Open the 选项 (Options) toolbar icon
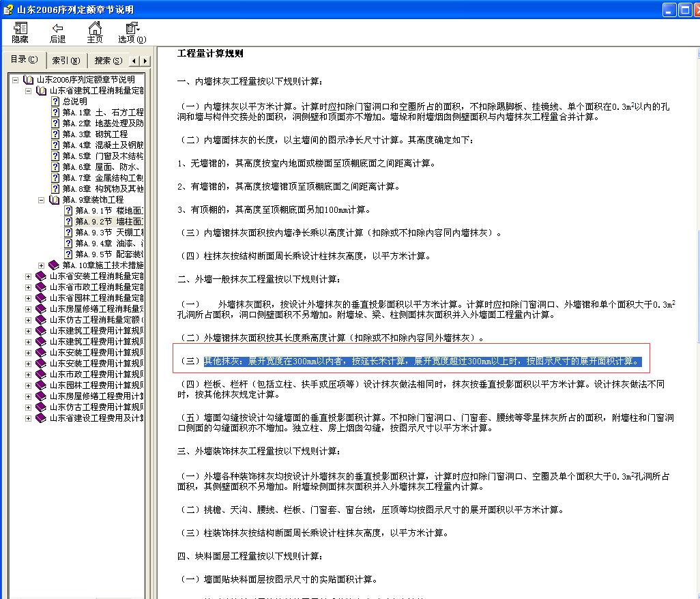The width and height of the screenshot is (700, 599). (132, 33)
